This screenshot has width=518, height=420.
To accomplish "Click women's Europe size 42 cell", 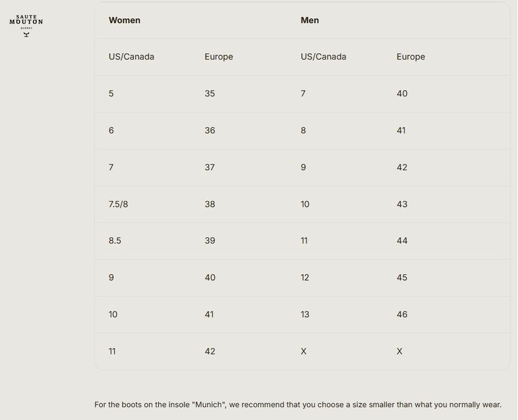I will point(210,351).
